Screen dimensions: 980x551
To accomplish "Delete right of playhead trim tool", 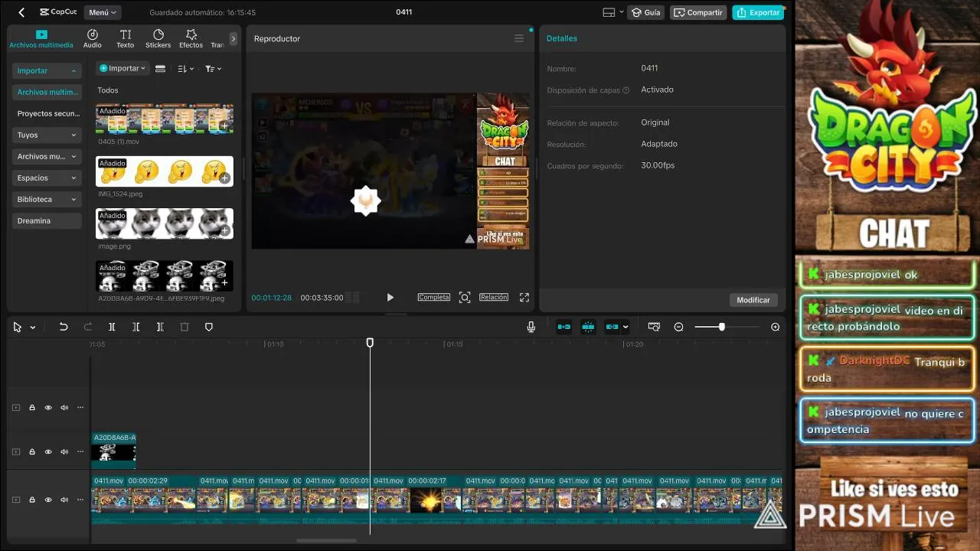I will pyautogui.click(x=160, y=327).
